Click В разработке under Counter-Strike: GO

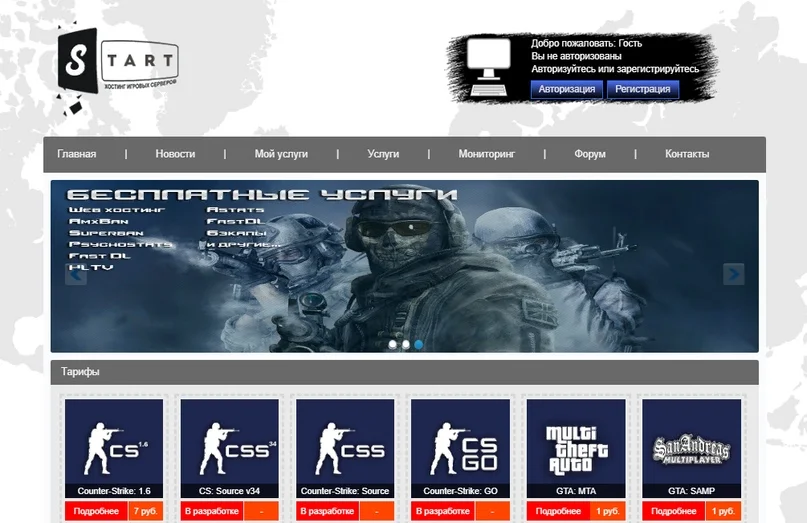443,511
